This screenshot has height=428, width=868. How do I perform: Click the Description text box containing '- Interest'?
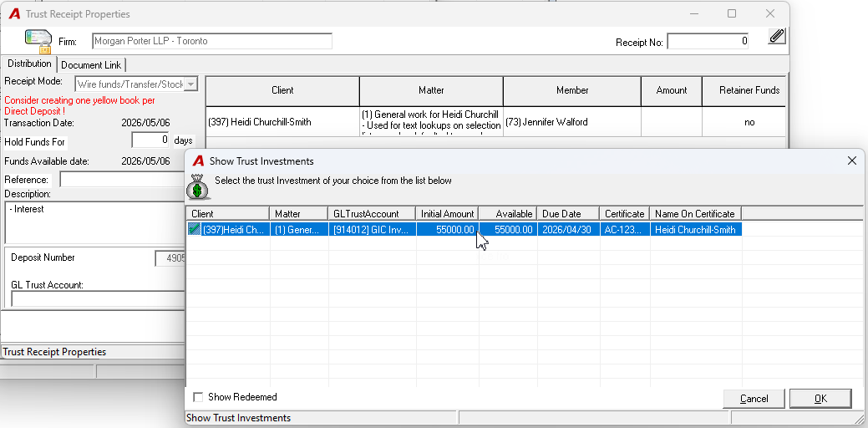click(94, 222)
